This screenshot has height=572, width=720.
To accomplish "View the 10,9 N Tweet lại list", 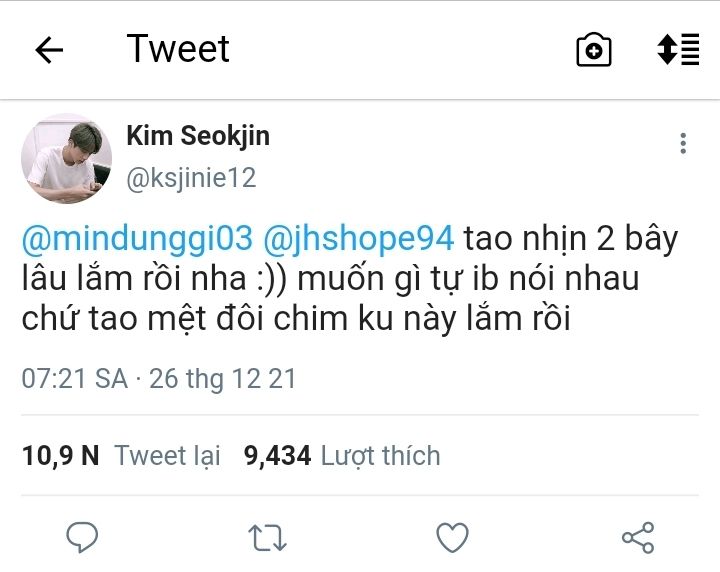I will click(x=167, y=456).
